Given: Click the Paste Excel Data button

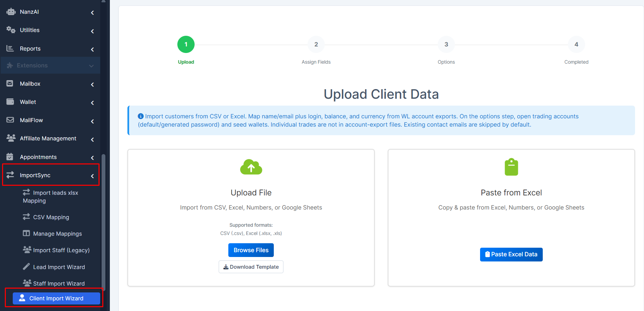Looking at the screenshot, I should (x=511, y=255).
